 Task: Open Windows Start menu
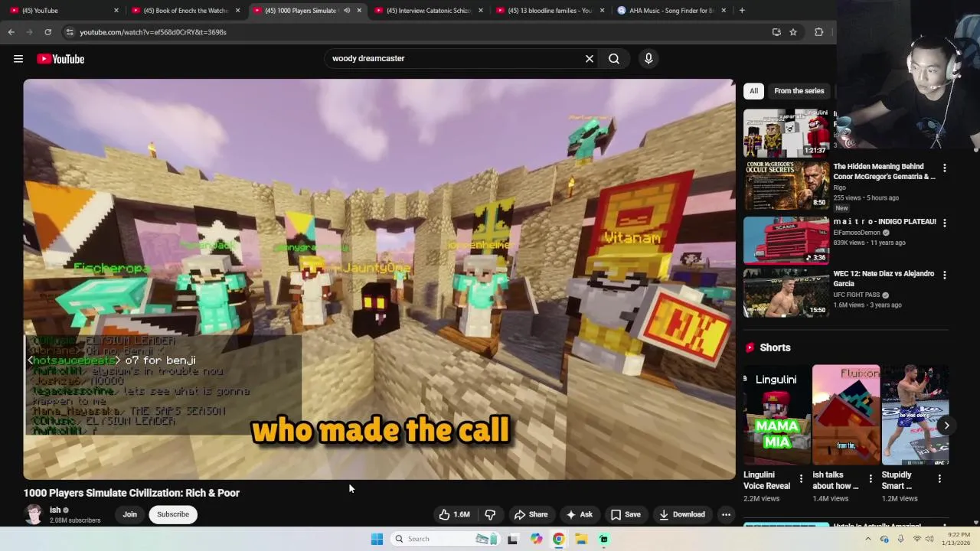tap(377, 539)
